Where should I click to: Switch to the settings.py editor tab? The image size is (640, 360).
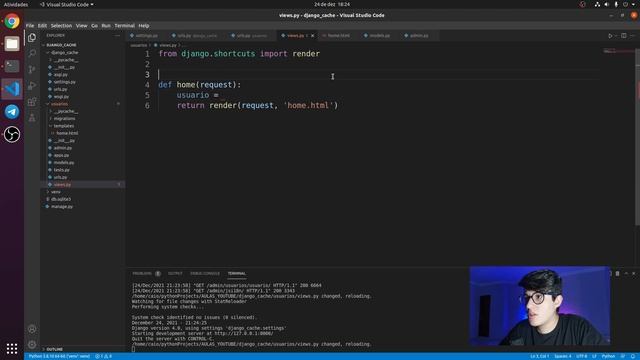tap(147, 36)
